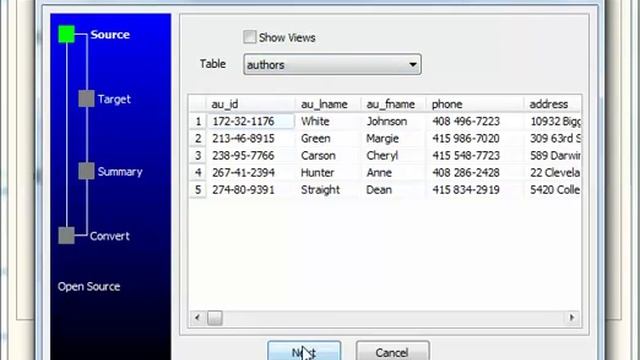
Task: Click the first name cell Anne
Action: pyautogui.click(x=393, y=173)
